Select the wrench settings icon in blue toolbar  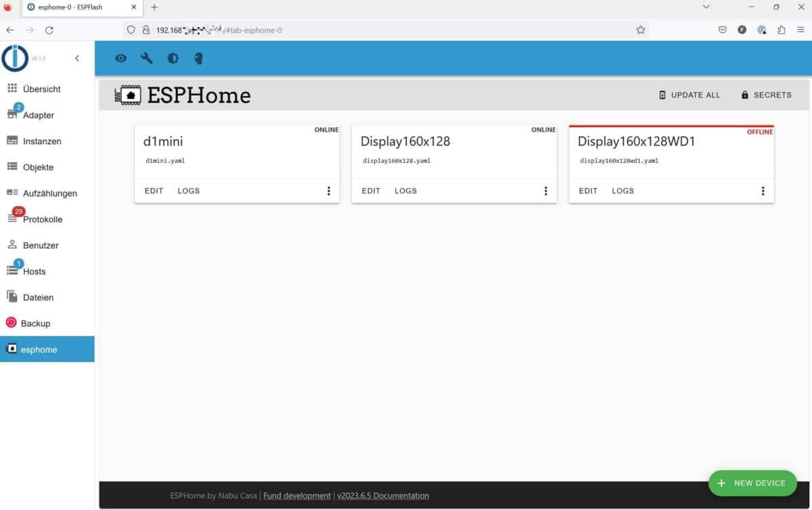tap(146, 58)
